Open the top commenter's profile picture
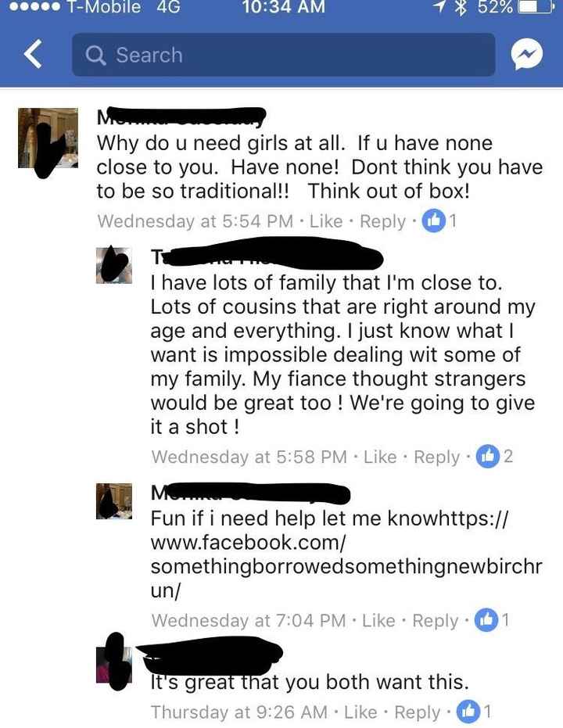Image resolution: width=563 pixels, height=728 pixels. [48, 138]
